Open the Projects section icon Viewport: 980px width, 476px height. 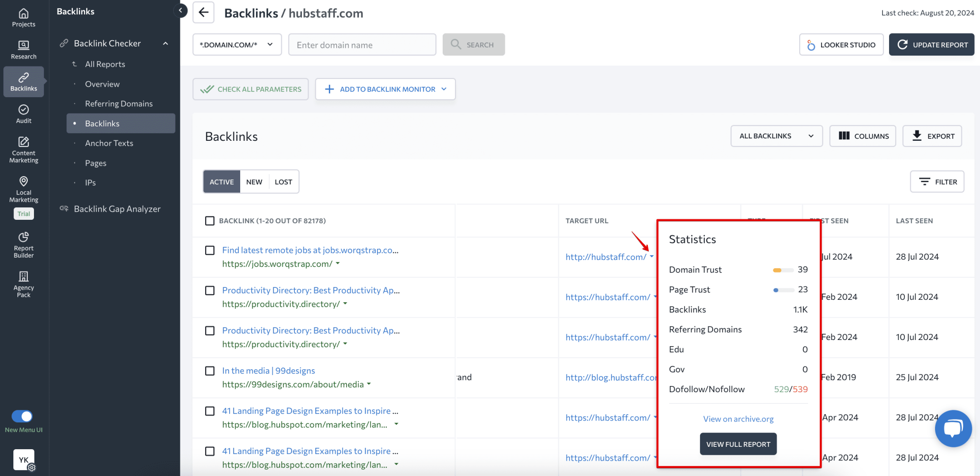(23, 17)
